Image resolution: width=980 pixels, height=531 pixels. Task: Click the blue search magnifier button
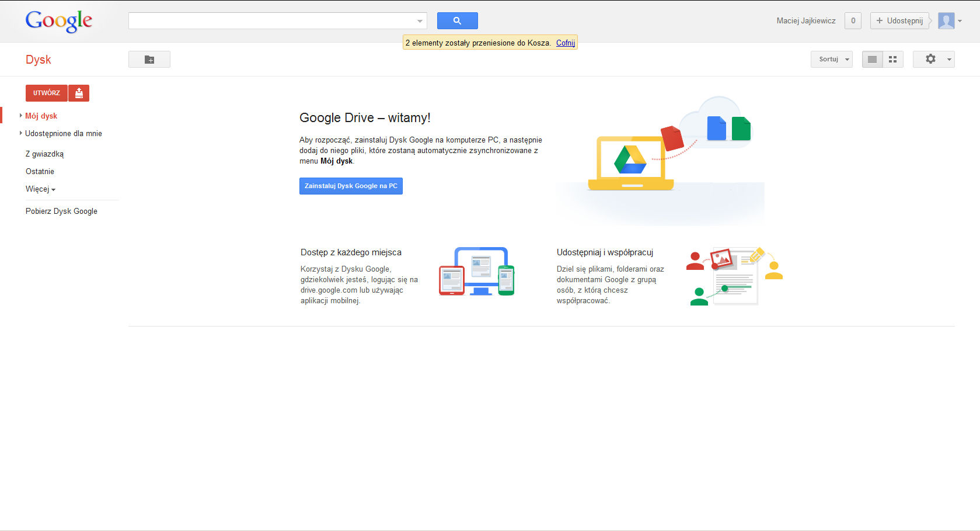click(458, 20)
